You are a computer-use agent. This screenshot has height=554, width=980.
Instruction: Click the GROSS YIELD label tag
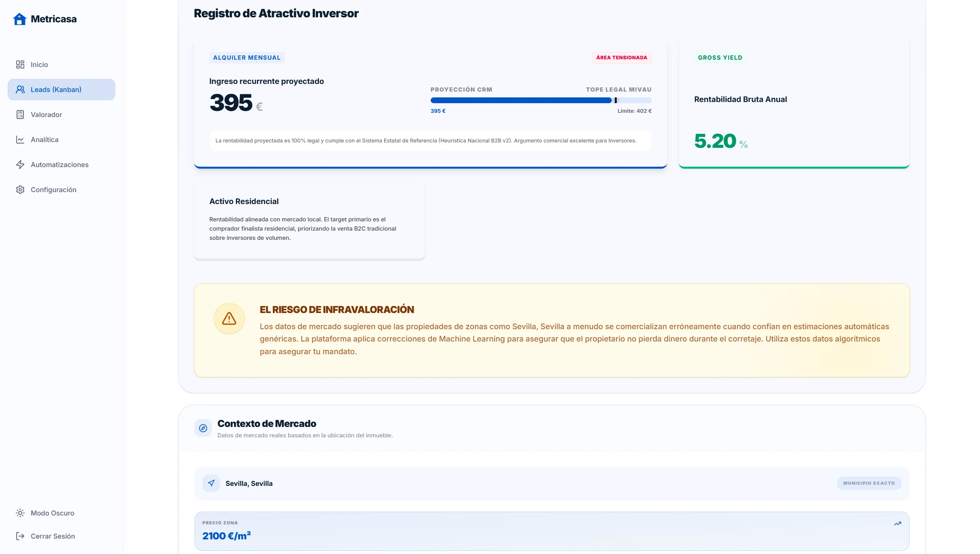[720, 57]
